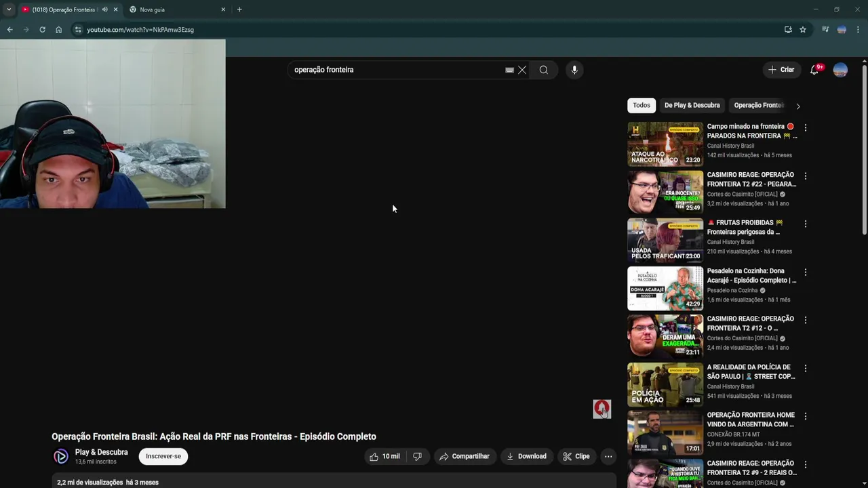Show more filter chips with arrow
This screenshot has height=488, width=868.
(798, 106)
